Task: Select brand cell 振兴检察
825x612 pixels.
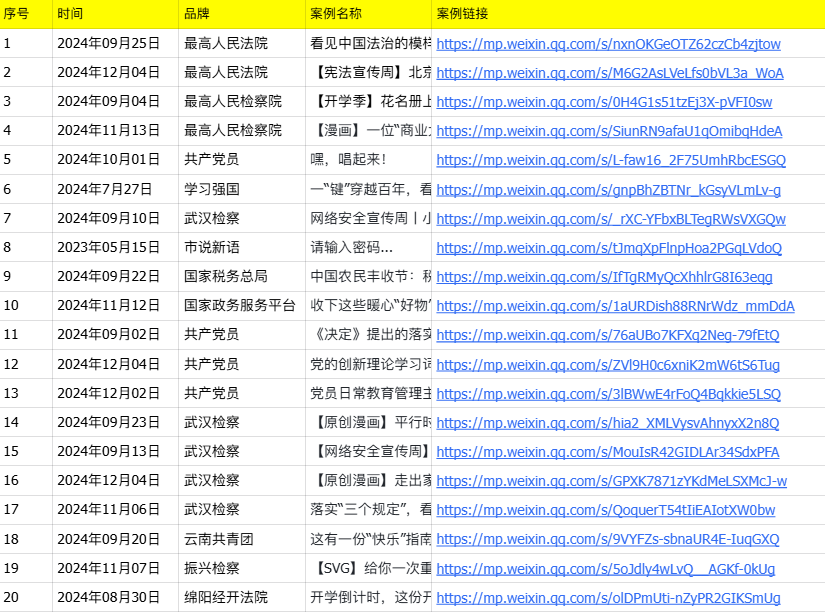Action: (x=242, y=567)
